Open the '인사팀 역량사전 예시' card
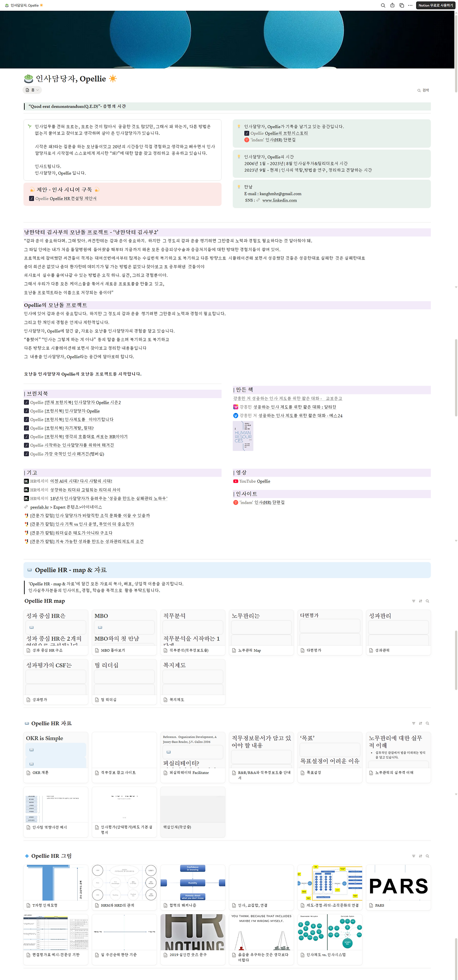 [55, 812]
